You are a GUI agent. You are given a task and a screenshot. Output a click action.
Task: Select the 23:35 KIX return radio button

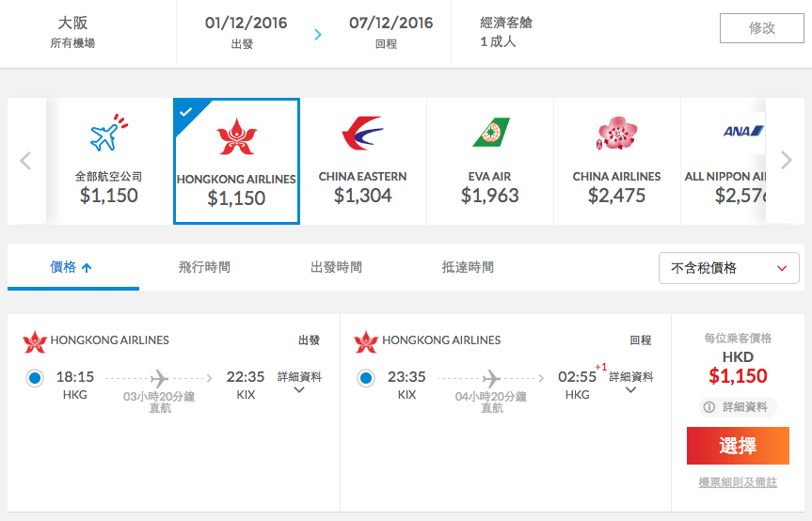(366, 378)
